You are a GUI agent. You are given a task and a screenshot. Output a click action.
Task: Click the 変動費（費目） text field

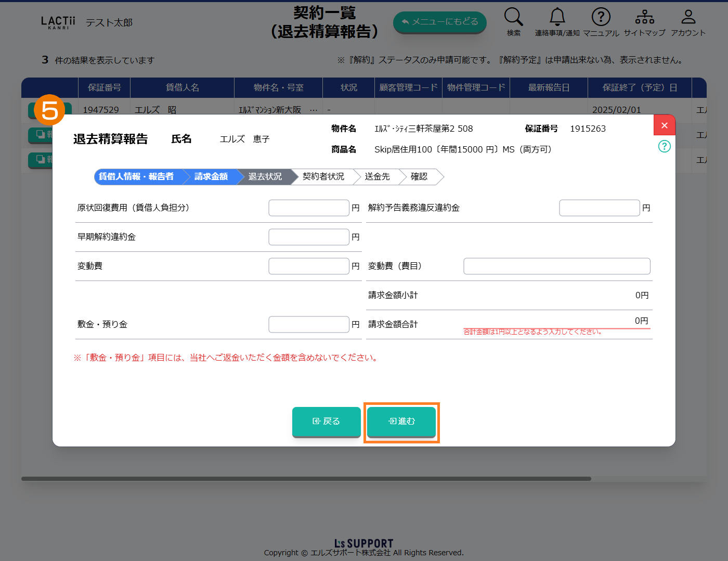556,266
